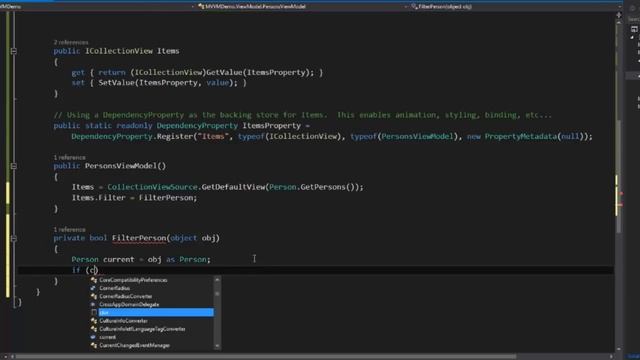Place cursor on the underlined FilterPerson method name
The height and width of the screenshot is (360, 640).
(x=139, y=238)
